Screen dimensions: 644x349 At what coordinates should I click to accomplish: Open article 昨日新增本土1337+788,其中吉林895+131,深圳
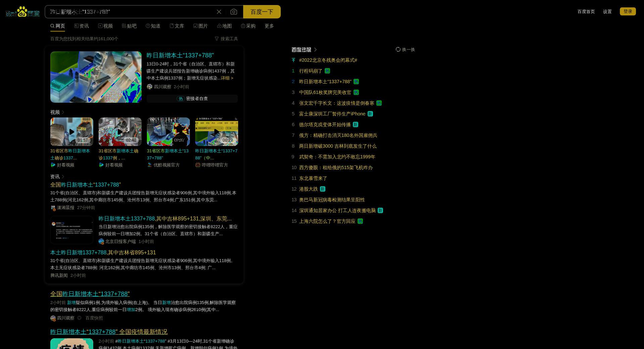[165, 218]
